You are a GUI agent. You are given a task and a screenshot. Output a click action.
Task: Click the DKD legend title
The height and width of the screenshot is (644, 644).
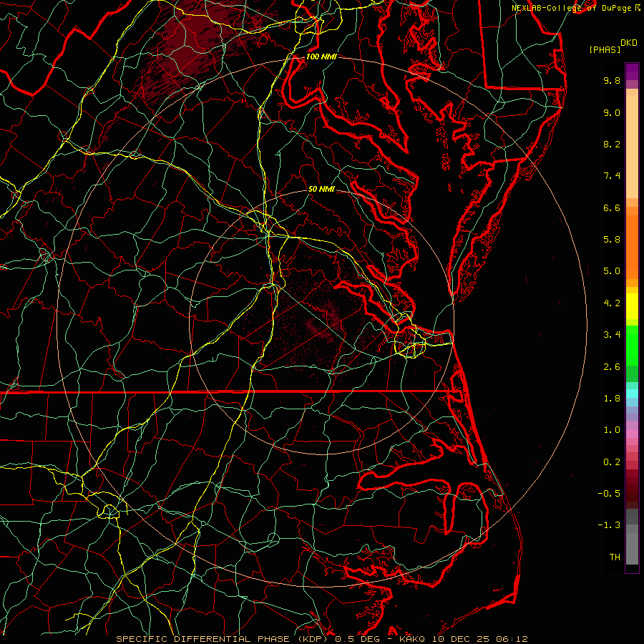628,43
